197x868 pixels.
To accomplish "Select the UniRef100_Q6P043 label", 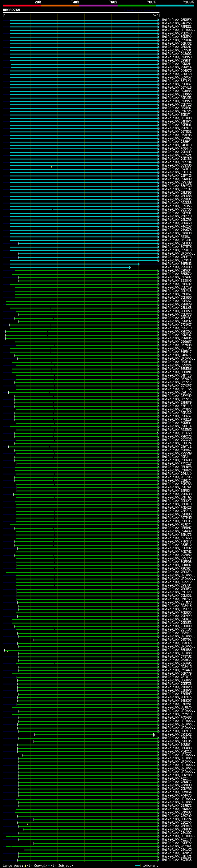I will pyautogui.click(x=177, y=826).
